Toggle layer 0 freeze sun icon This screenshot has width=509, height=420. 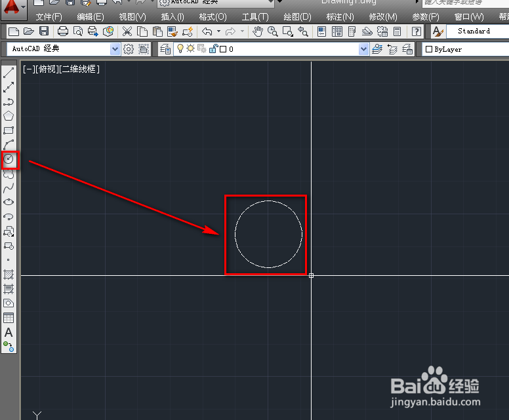(191, 48)
